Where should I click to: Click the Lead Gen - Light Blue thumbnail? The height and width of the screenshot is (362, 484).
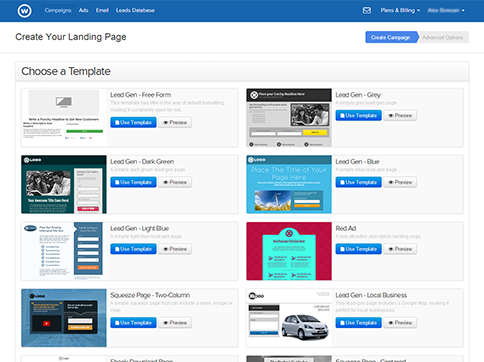[64, 251]
